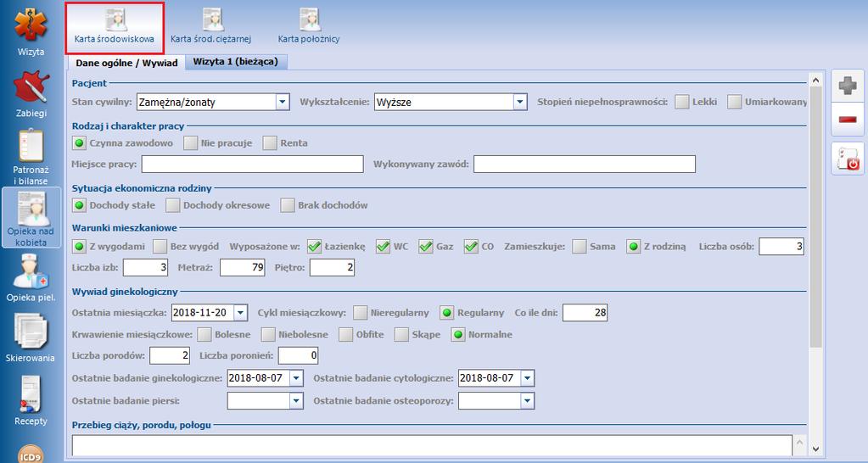
Task: Select Z wygodami housing option
Action: tap(79, 246)
